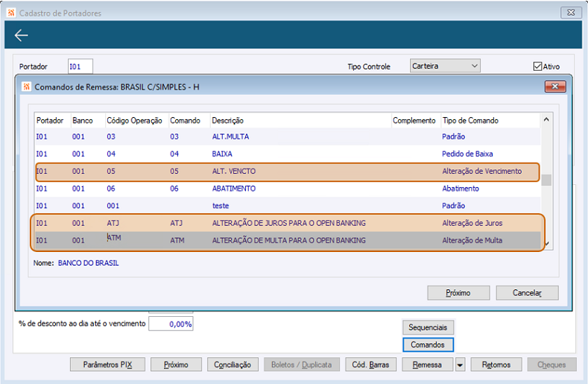Toggle the Ativo checkbox

(537, 66)
